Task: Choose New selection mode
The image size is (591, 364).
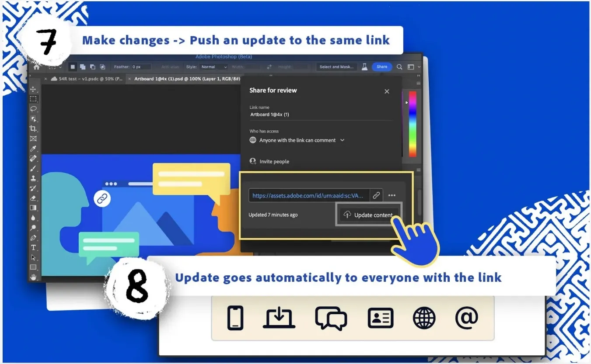Action: (73, 67)
